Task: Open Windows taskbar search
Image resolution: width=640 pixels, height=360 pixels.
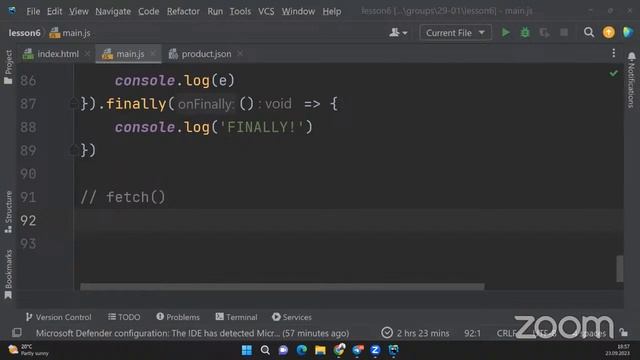Action: [265, 350]
